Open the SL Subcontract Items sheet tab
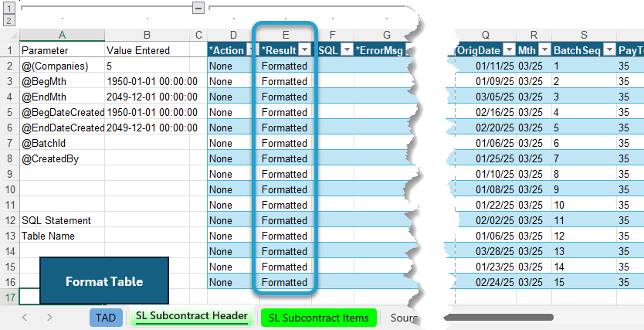The height and width of the screenshot is (330, 644). tap(319, 318)
